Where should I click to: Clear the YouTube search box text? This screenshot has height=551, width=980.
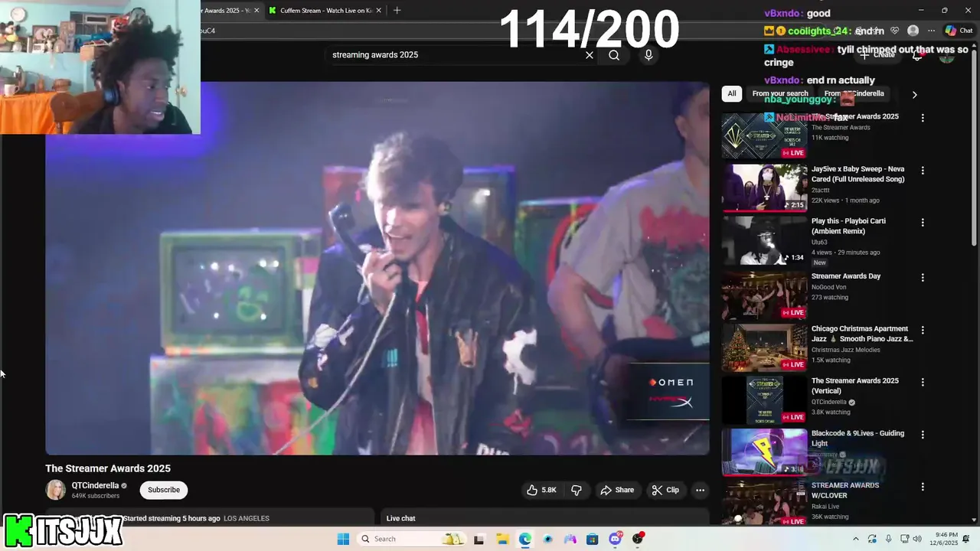(x=590, y=55)
